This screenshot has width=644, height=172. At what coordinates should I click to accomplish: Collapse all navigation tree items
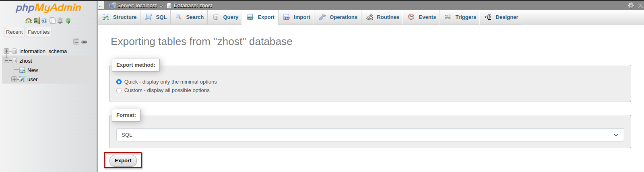coord(76,42)
